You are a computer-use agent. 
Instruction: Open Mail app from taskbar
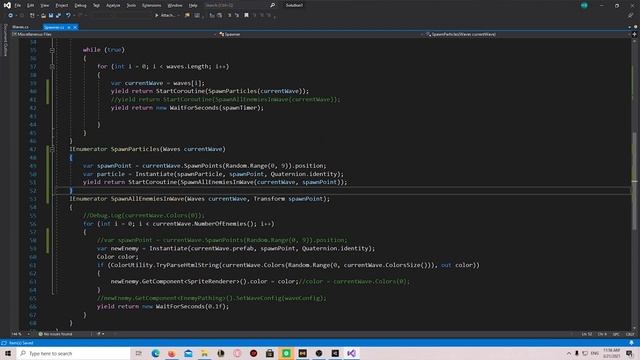tap(188, 353)
